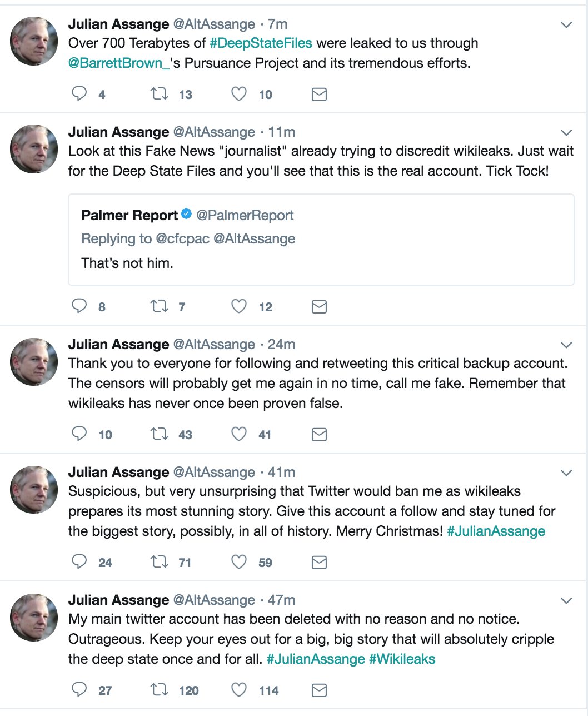Like the tweet with 114 likes
The image size is (588, 716).
[239, 690]
